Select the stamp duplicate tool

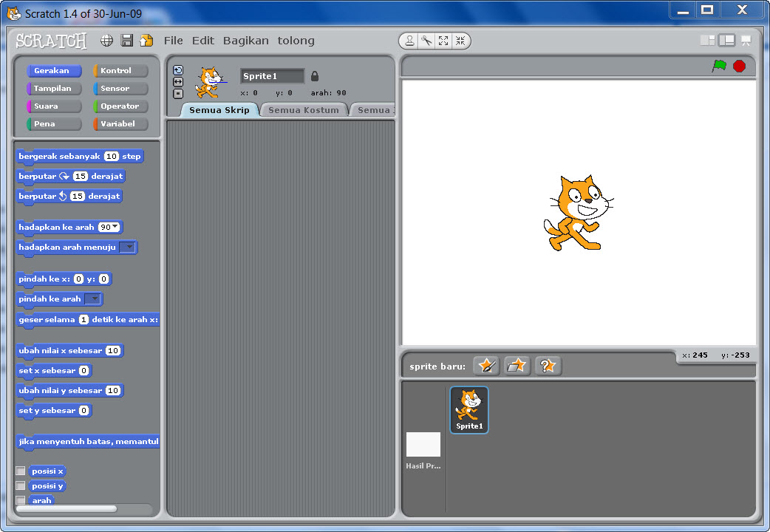pyautogui.click(x=409, y=41)
